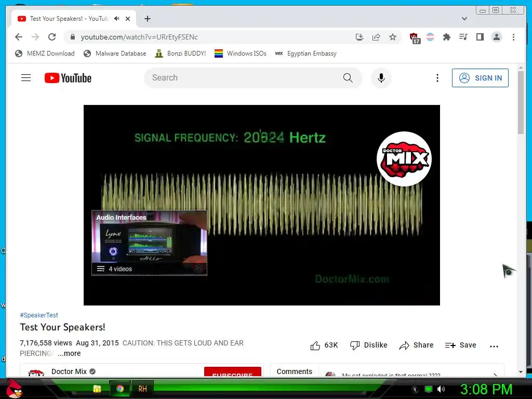The width and height of the screenshot is (532, 399).
Task: Open the MEMZ Download bookmark
Action: (x=45, y=54)
